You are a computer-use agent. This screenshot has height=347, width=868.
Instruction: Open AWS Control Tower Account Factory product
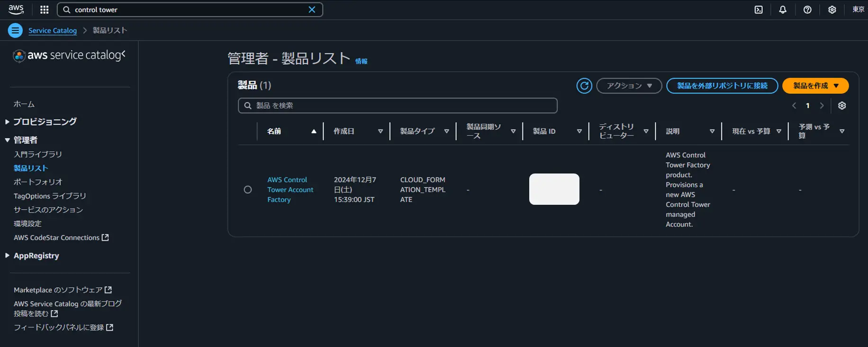point(290,190)
